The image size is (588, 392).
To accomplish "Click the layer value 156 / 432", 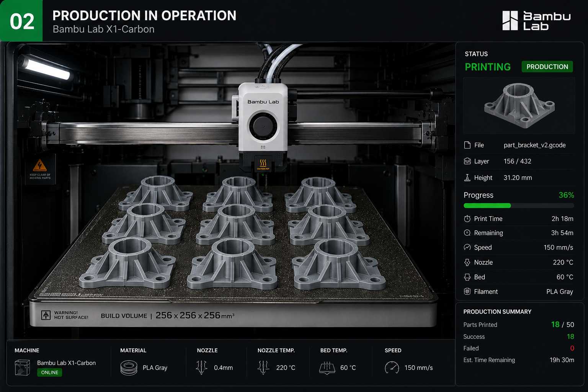I will click(518, 161).
